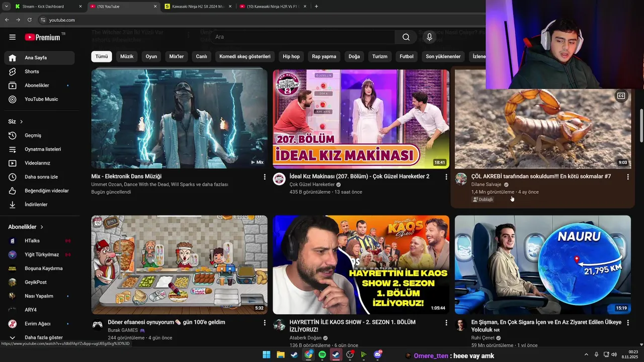Switch to Stream - Kick Dashboard tab
This screenshot has height=362, width=644.
(x=48, y=7)
